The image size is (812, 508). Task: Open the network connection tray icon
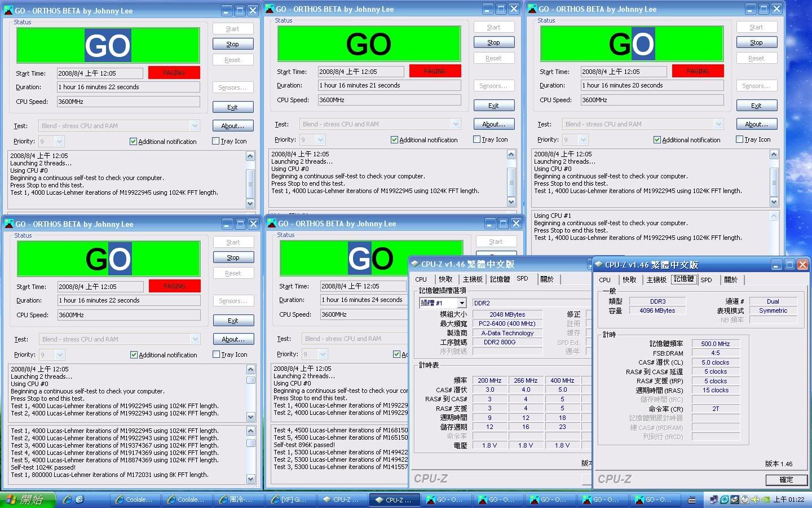(714, 500)
